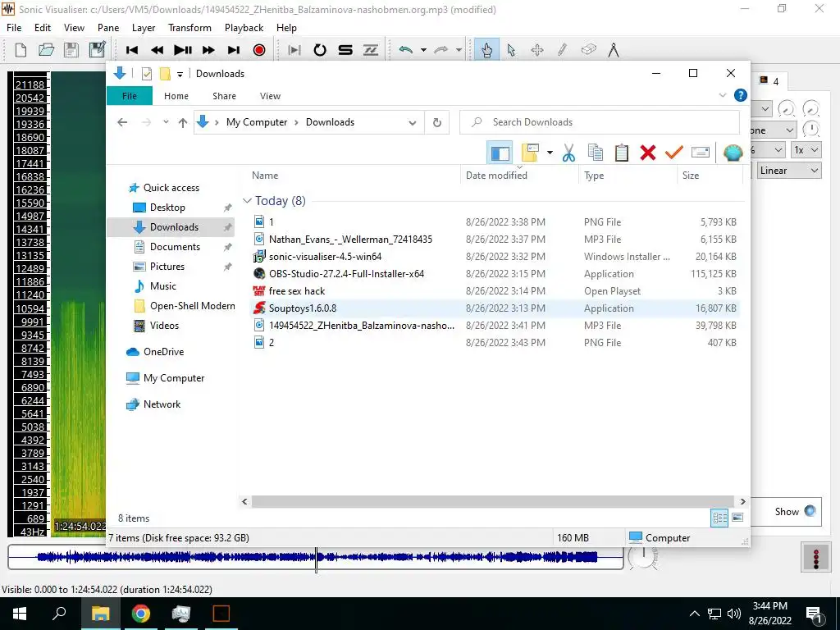
Task: Click the Redo arrow icon
Action: click(x=441, y=50)
